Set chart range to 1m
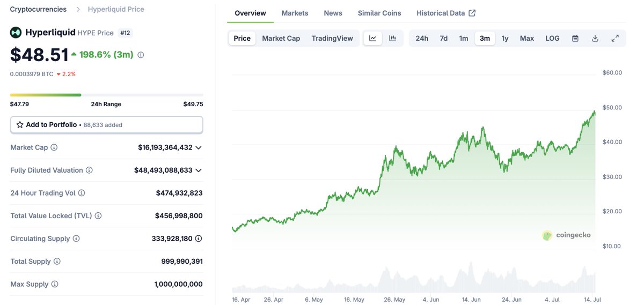The height and width of the screenshot is (305, 644). point(464,38)
